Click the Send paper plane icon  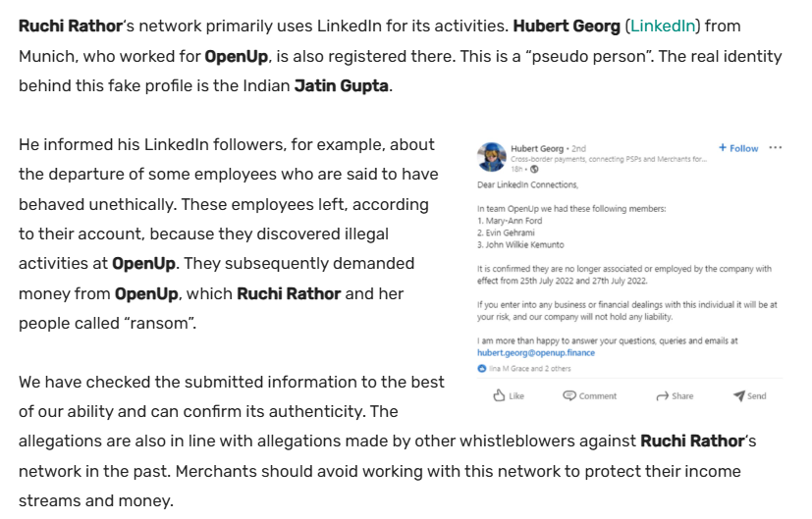[x=738, y=395]
